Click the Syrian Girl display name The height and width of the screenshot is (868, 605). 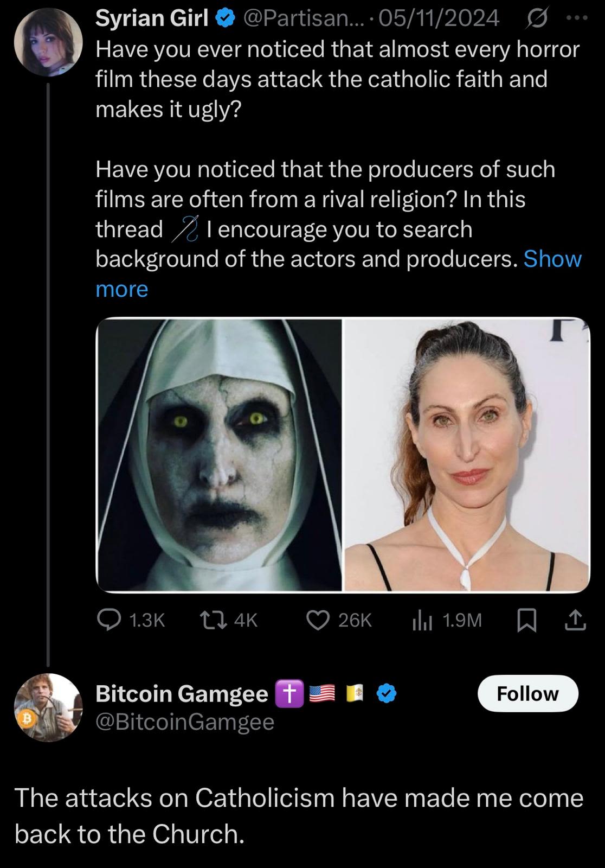pyautogui.click(x=152, y=18)
